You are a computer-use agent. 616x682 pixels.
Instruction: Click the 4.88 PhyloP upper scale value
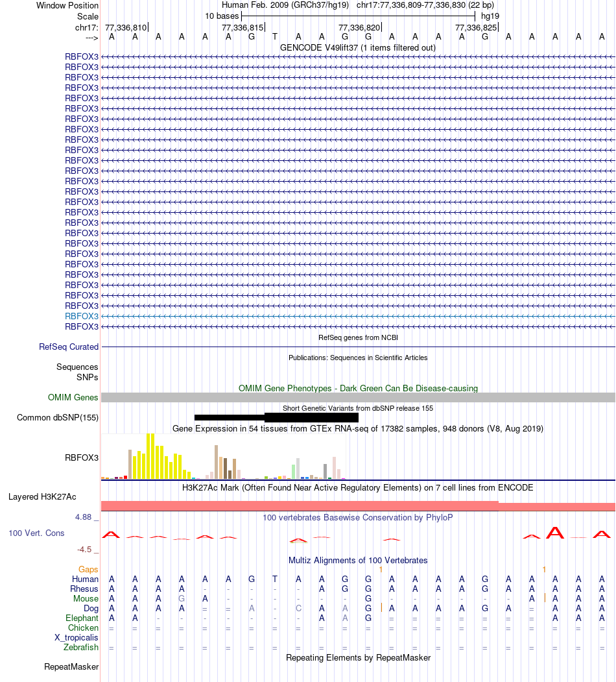[x=83, y=517]
